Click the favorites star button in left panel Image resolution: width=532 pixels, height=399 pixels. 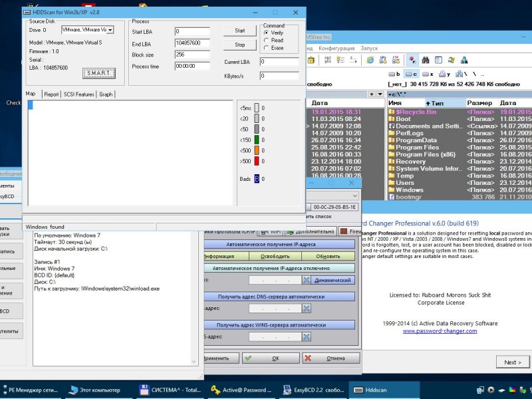(x=372, y=94)
